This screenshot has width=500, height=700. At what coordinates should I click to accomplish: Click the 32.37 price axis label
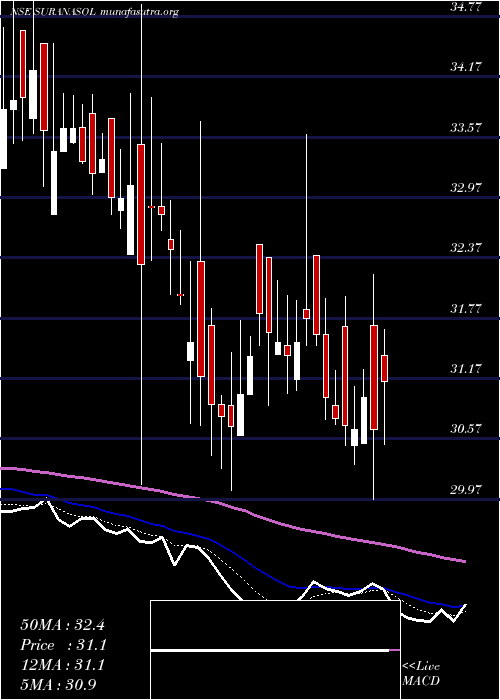[x=467, y=248]
